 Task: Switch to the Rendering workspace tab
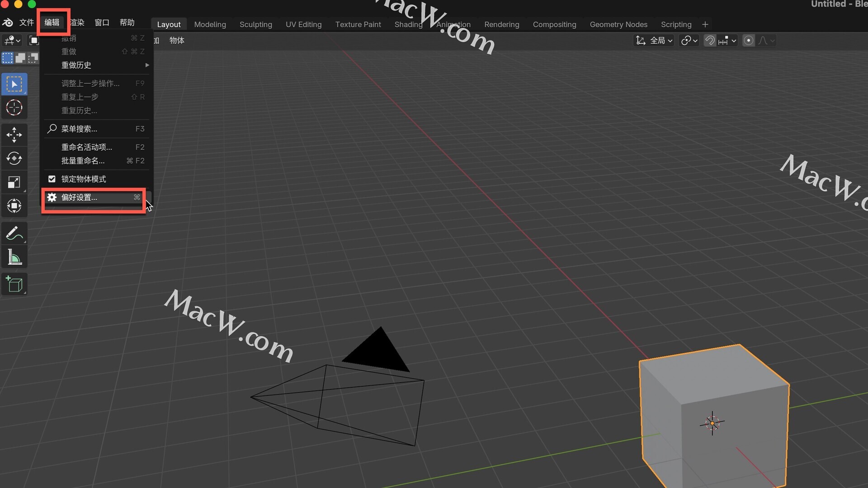point(502,24)
